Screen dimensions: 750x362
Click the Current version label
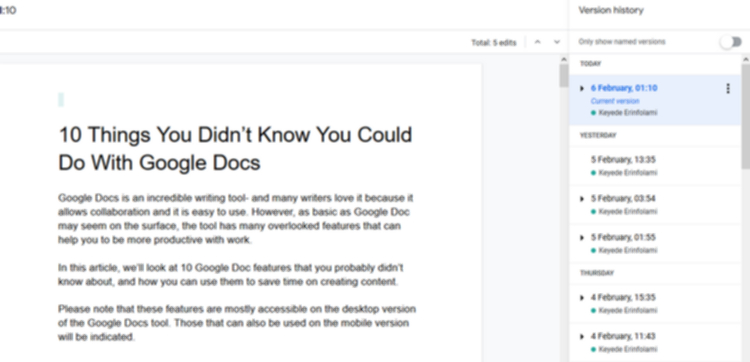tap(615, 101)
